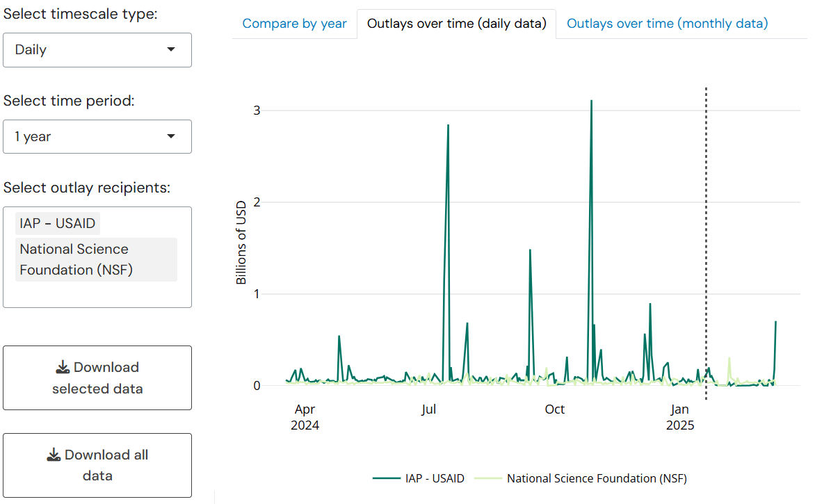
Task: Open the Daily timescale dropdown arrow
Action: pyautogui.click(x=171, y=49)
